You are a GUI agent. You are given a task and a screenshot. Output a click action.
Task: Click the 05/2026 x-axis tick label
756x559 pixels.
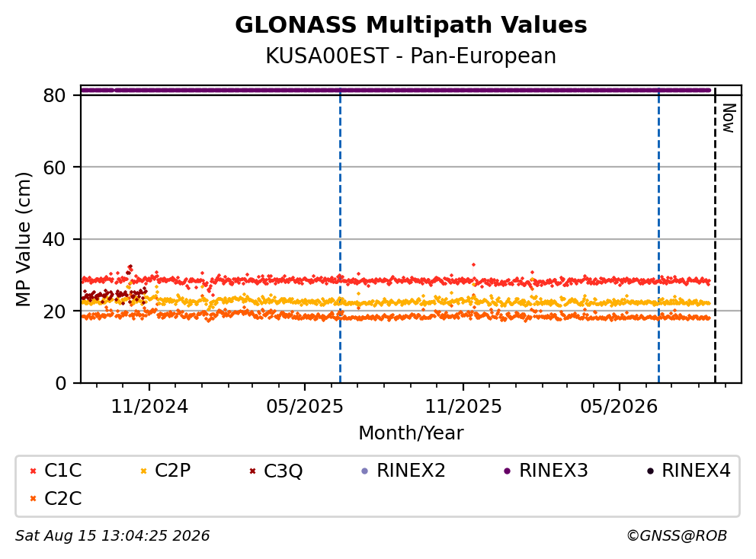619,407
